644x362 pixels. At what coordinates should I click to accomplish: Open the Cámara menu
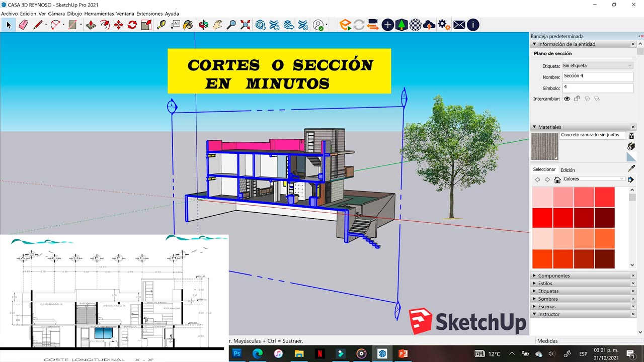pos(56,14)
